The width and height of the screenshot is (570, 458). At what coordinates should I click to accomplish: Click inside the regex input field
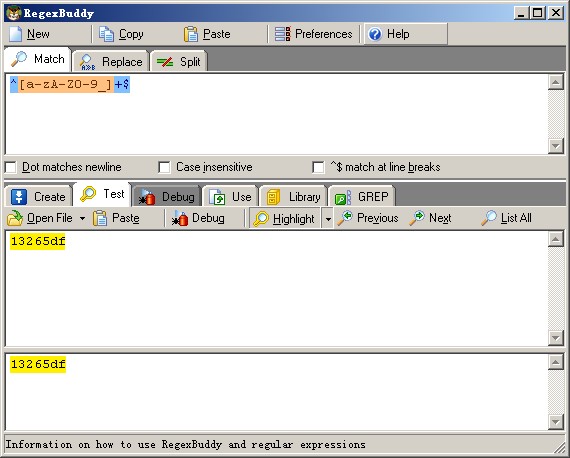276,114
